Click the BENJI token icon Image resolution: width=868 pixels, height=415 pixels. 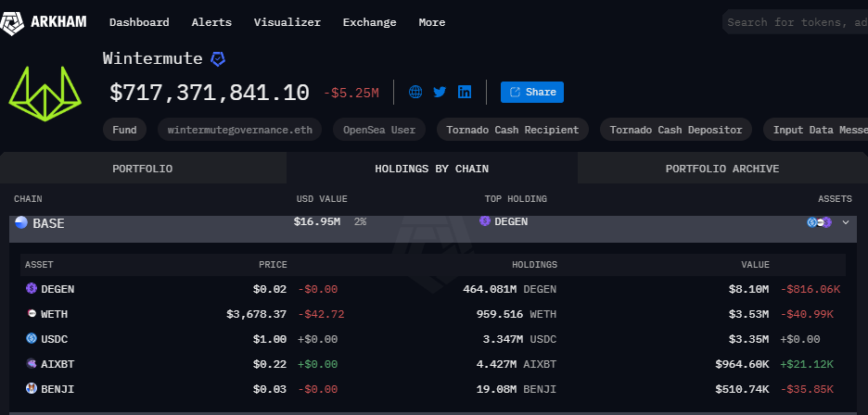[32, 388]
